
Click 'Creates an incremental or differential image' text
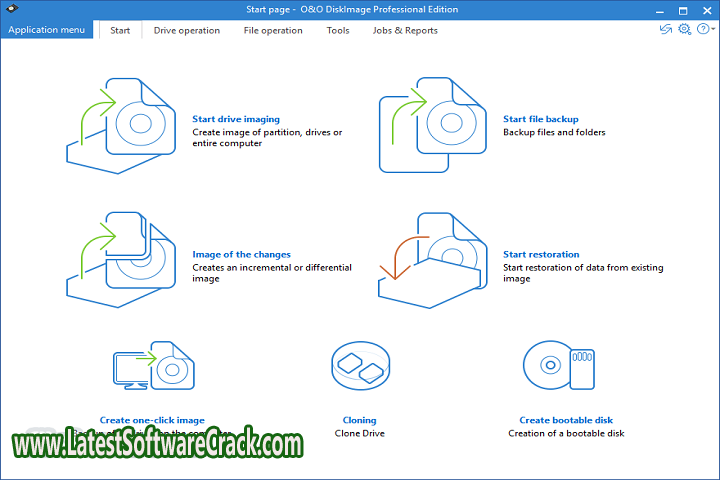coord(272,273)
